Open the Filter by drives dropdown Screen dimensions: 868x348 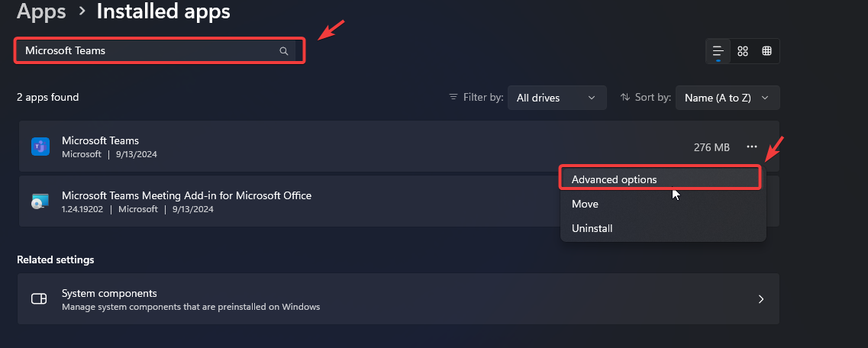[557, 98]
